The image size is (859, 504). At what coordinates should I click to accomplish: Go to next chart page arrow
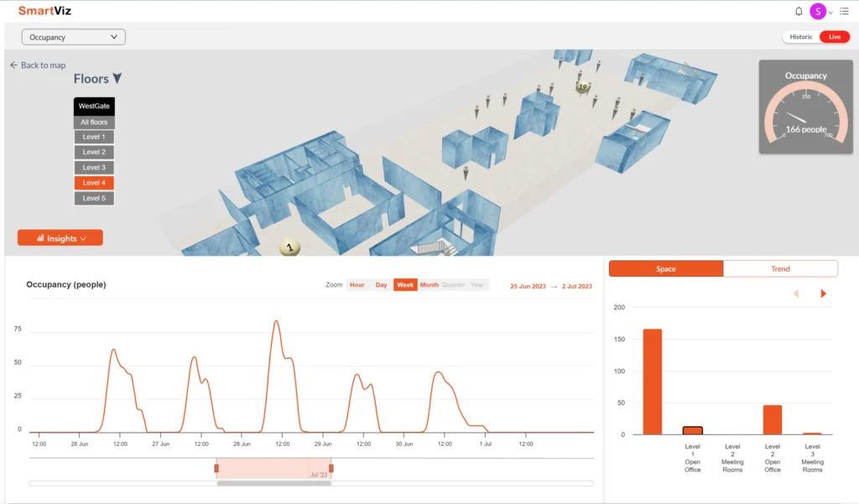[824, 294]
